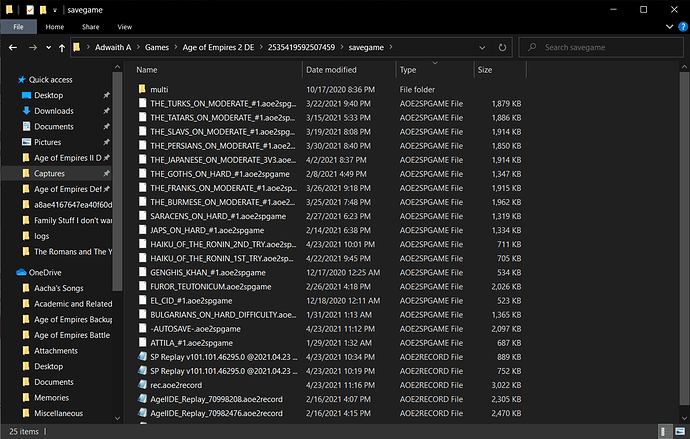The height and width of the screenshot is (439, 690).
Task: Sort by the Name column header
Action: 147,70
